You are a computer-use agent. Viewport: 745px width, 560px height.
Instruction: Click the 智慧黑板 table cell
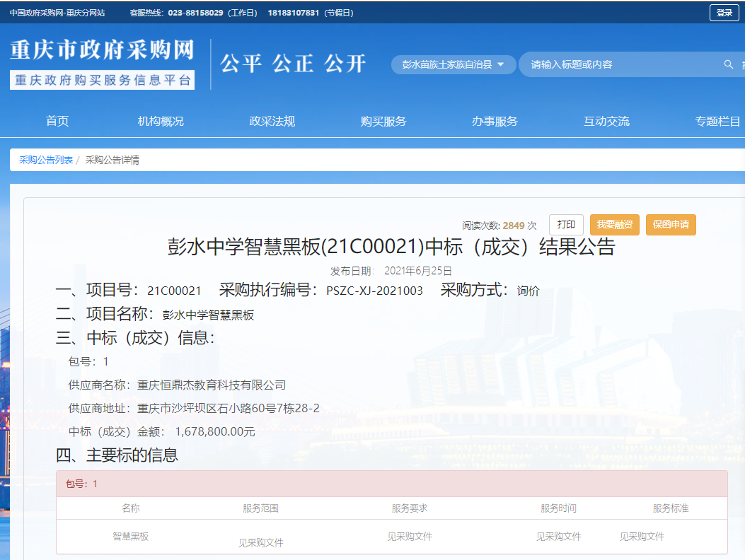(x=131, y=537)
